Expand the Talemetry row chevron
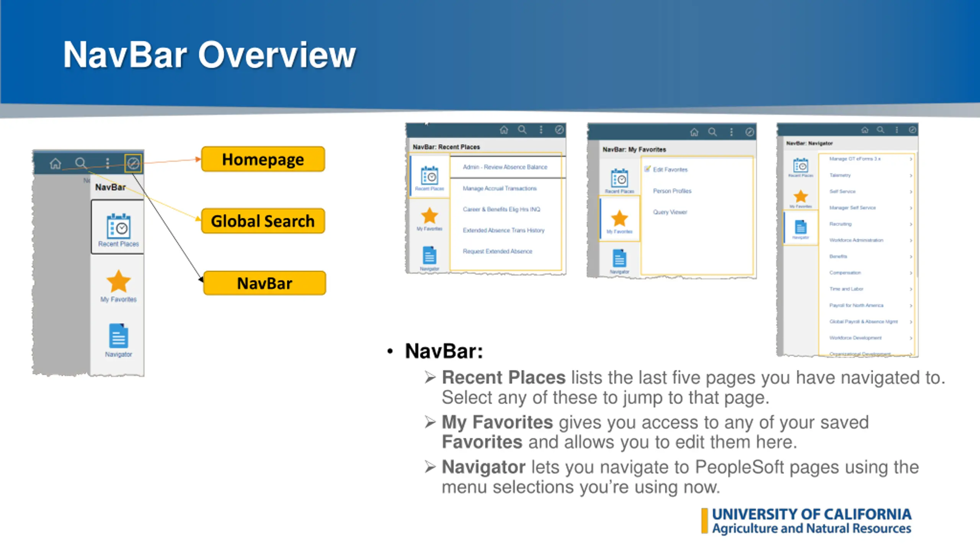The height and width of the screenshot is (551, 980). pos(911,175)
